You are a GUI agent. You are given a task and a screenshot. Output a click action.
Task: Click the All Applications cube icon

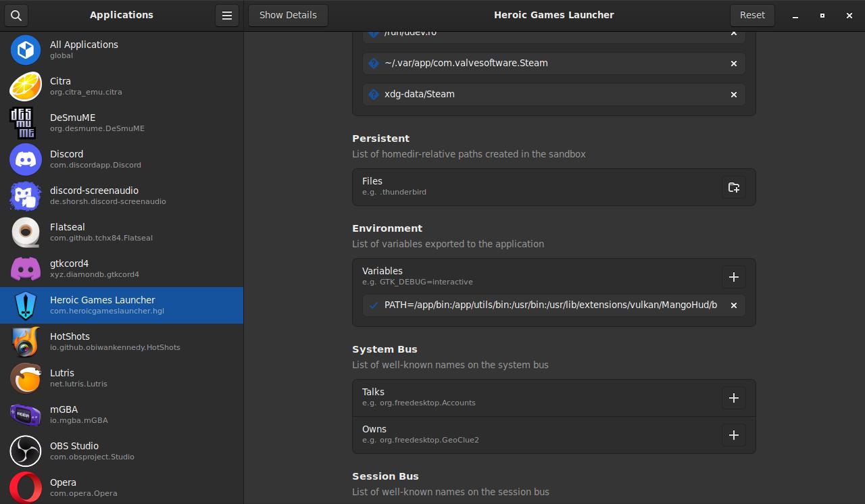coord(26,50)
